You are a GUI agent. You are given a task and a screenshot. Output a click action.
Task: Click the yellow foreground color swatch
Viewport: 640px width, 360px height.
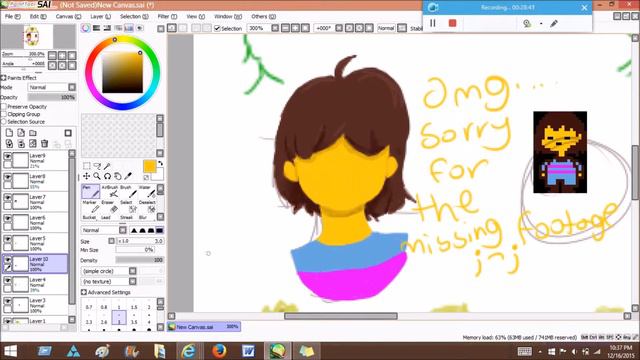pos(149,166)
